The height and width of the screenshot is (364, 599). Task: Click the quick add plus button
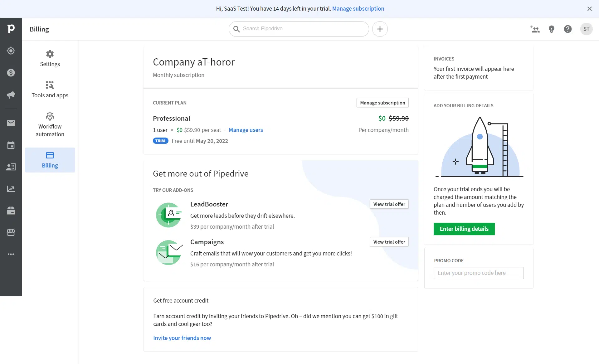click(x=380, y=29)
